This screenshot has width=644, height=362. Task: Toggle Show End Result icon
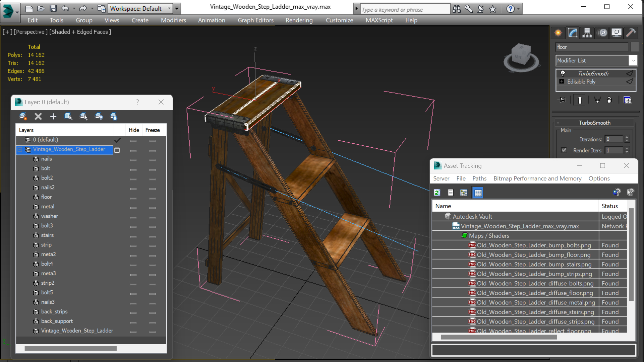pyautogui.click(x=580, y=100)
